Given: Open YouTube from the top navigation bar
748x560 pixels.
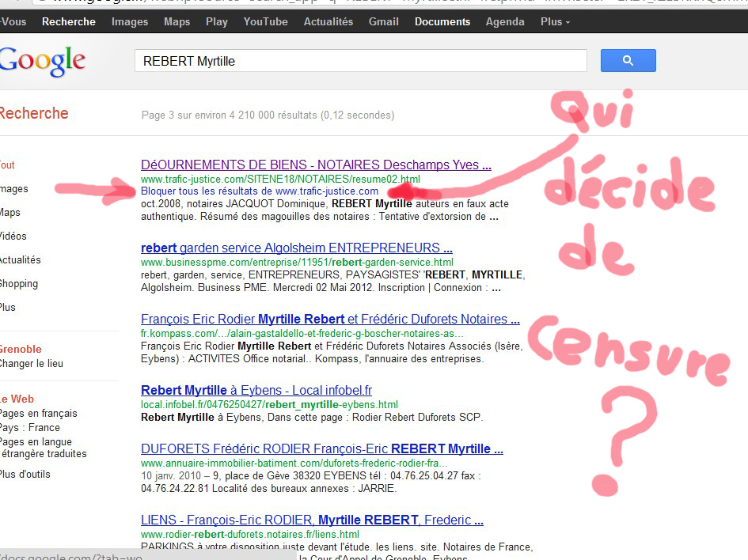Looking at the screenshot, I should (x=265, y=21).
